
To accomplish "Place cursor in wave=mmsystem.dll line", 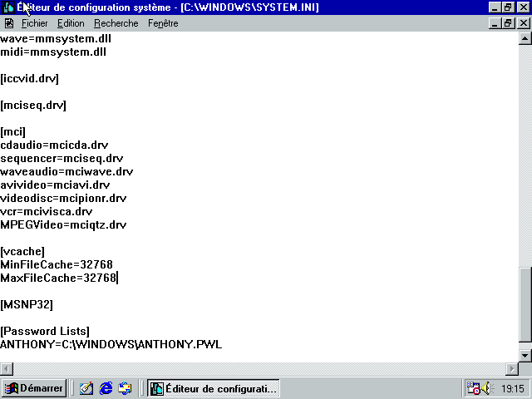I will tap(56, 39).
